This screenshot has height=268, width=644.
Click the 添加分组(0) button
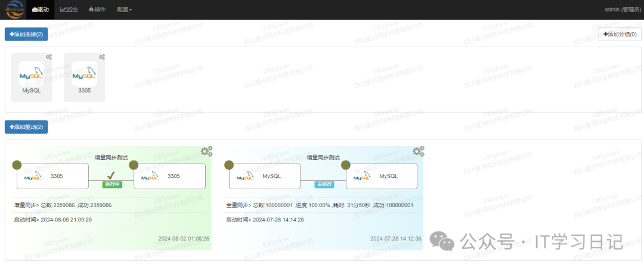(620, 35)
